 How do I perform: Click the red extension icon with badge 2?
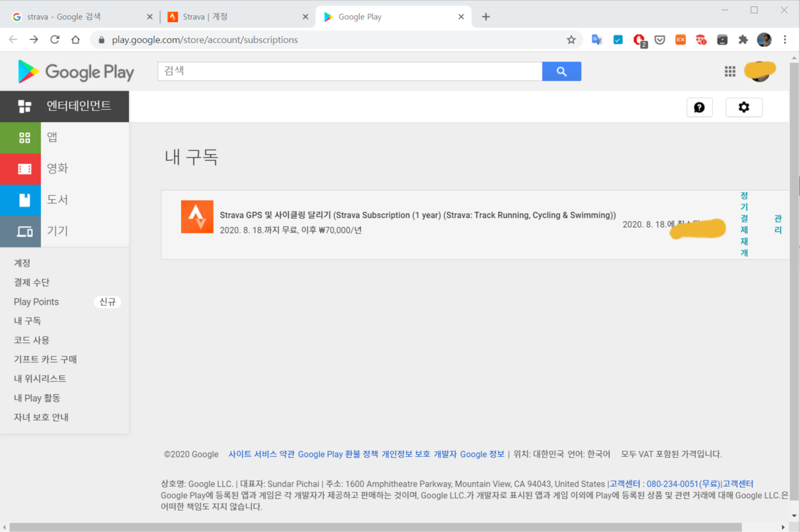coord(639,40)
